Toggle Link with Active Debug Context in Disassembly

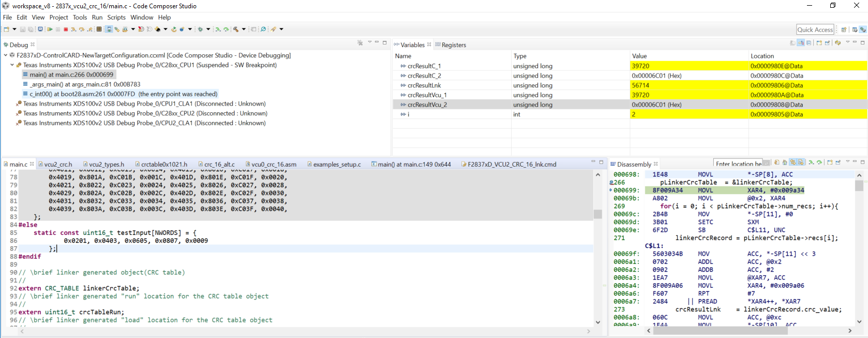[793, 163]
